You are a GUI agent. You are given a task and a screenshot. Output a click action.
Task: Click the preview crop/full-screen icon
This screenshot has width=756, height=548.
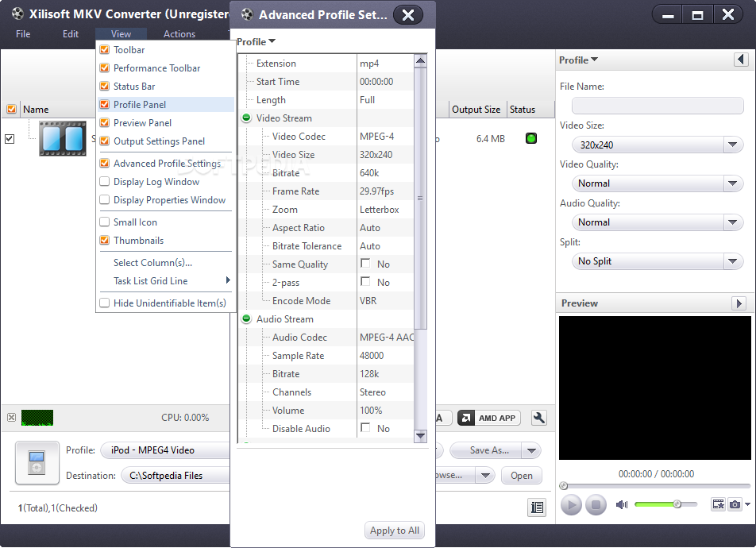coord(719,504)
